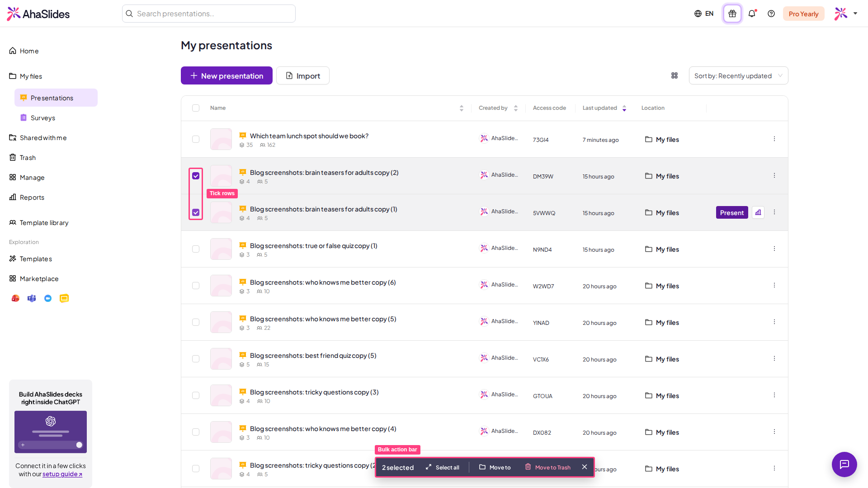Click Move to in bulk bar
This screenshot has height=488, width=868.
pos(495,467)
